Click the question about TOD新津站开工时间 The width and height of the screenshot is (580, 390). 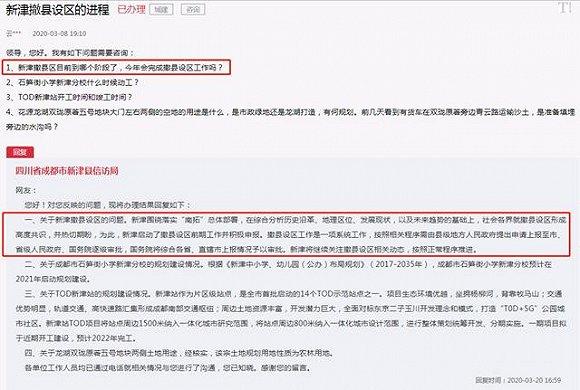point(69,97)
